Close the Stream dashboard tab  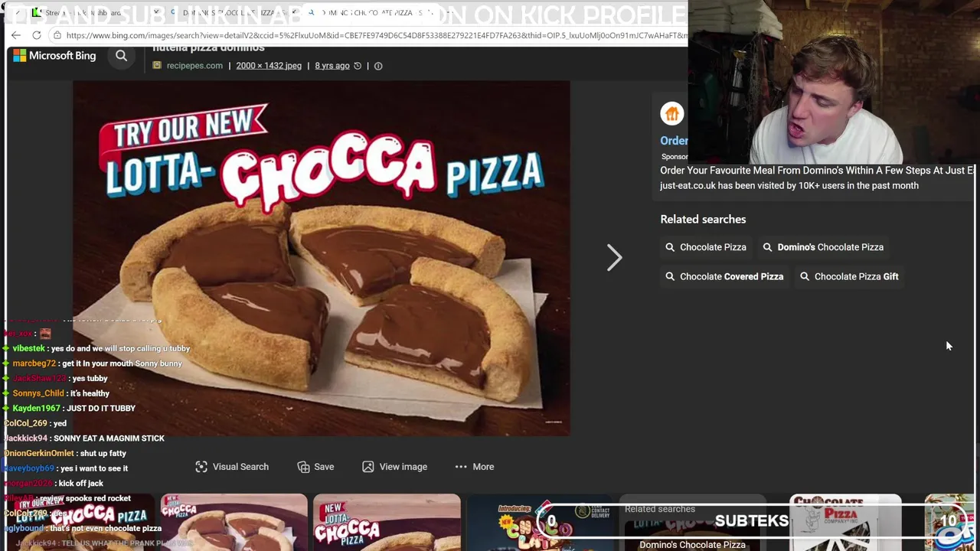155,13
